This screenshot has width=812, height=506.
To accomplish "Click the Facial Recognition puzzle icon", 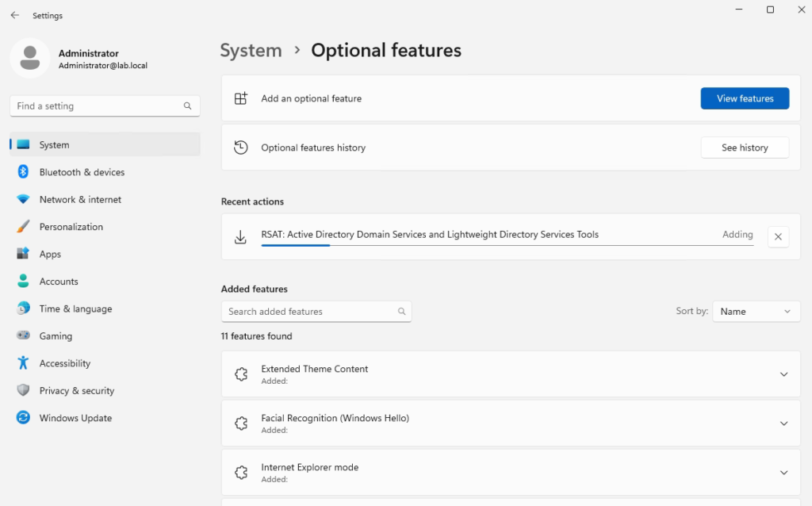I will coord(241,424).
